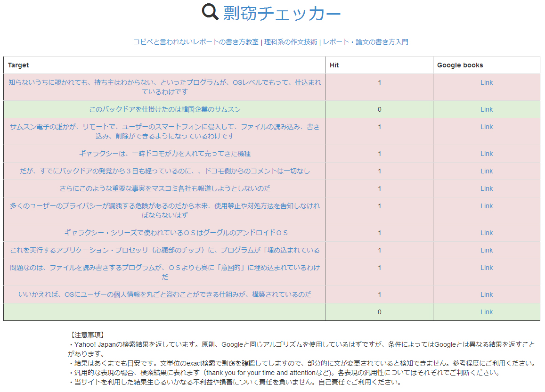Image resolution: width=545 pixels, height=392 pixels.
Task: Open target このバックドアを仕掛けたのは韓国企業のサムスン
Action: point(165,109)
